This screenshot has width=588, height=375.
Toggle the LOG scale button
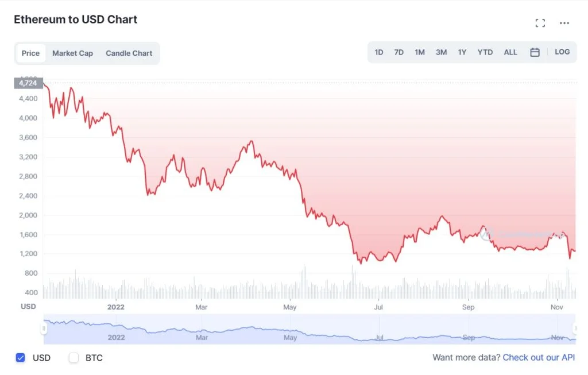tap(562, 52)
